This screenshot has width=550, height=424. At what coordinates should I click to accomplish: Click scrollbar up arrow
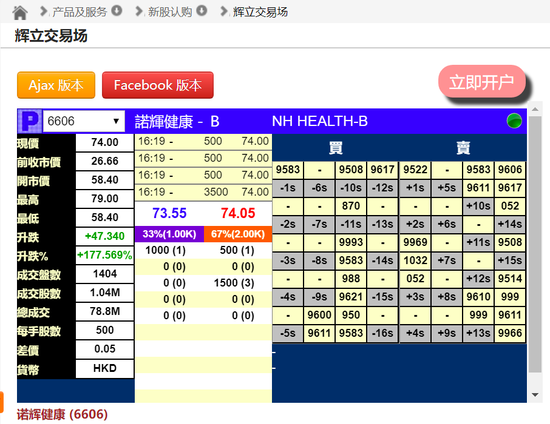[535, 109]
